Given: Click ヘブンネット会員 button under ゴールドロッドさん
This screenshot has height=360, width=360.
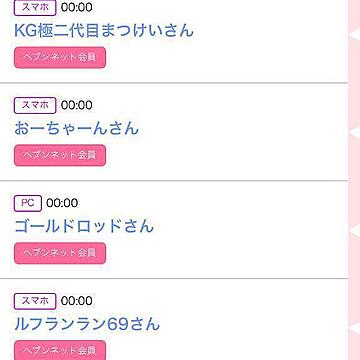Looking at the screenshot, I should click(60, 253).
